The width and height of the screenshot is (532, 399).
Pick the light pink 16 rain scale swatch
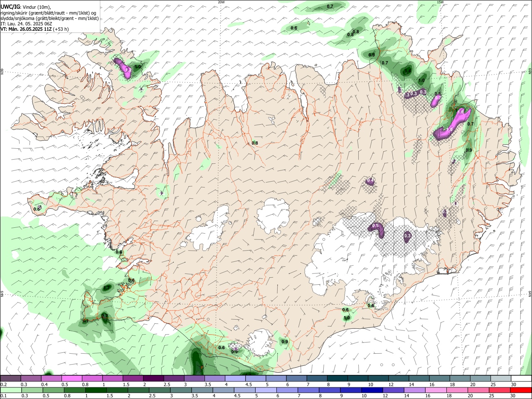pos(436,390)
